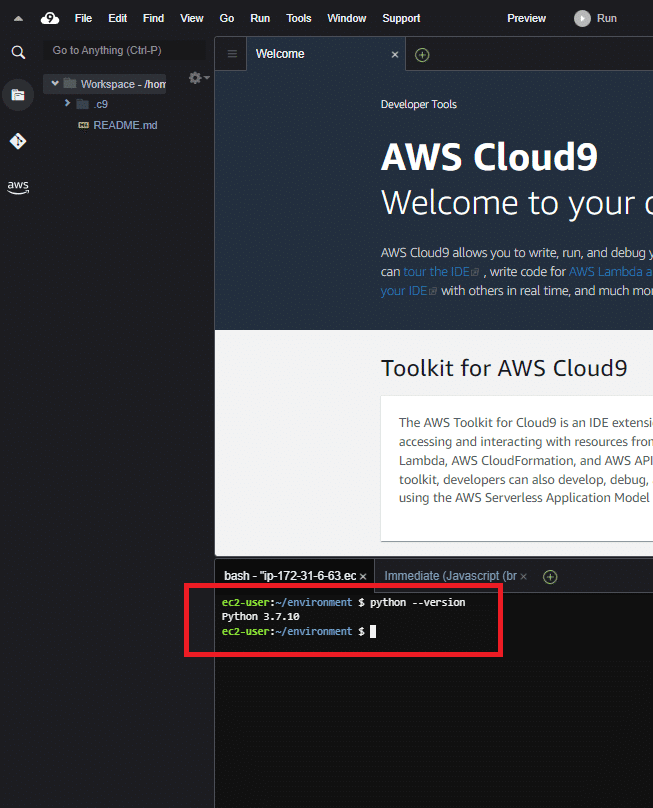Open the Edit menu
Screen dimensions: 653x808
[118, 19]
